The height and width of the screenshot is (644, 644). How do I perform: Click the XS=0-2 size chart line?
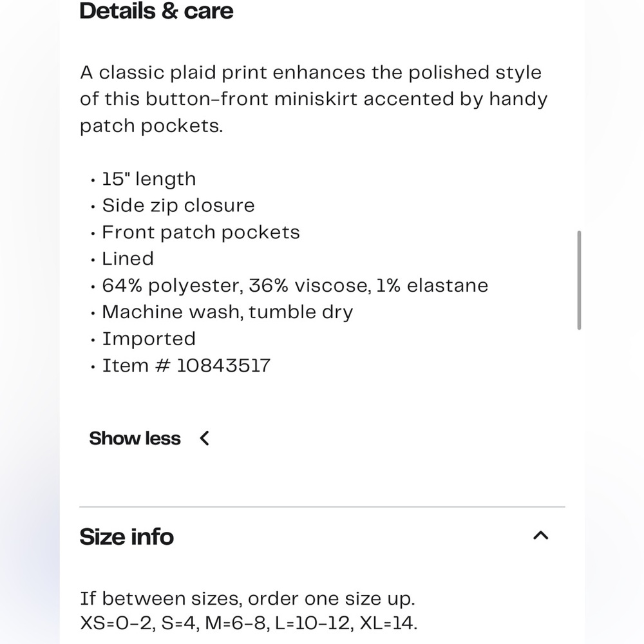(249, 623)
